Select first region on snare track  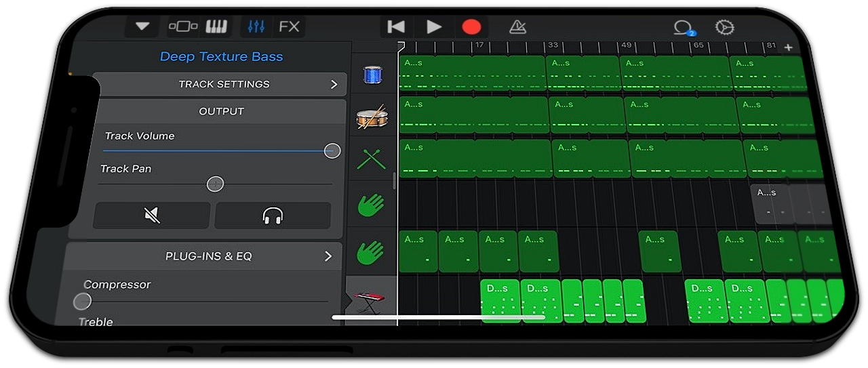(474, 115)
